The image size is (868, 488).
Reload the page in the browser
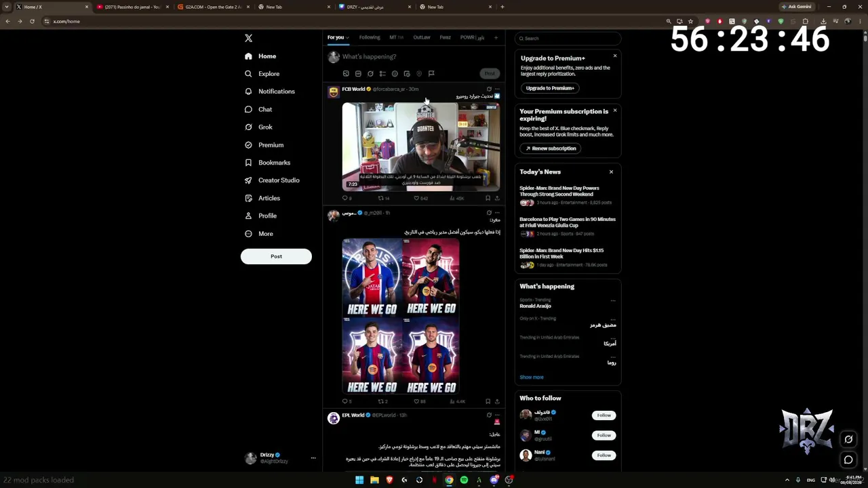point(32,22)
